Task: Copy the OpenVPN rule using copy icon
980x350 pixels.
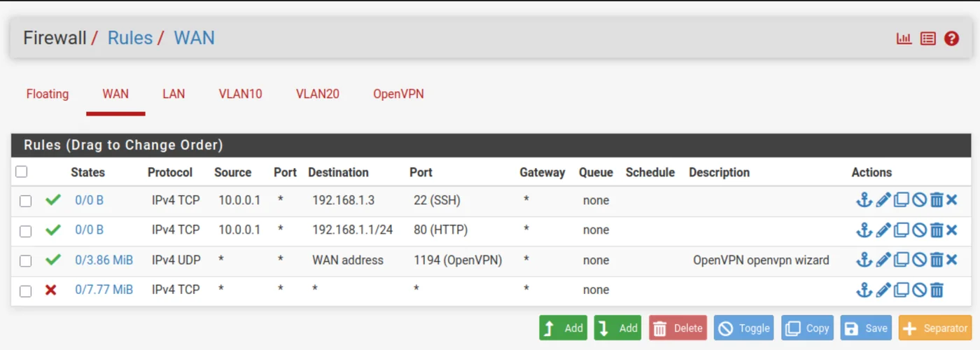Action: click(x=902, y=260)
